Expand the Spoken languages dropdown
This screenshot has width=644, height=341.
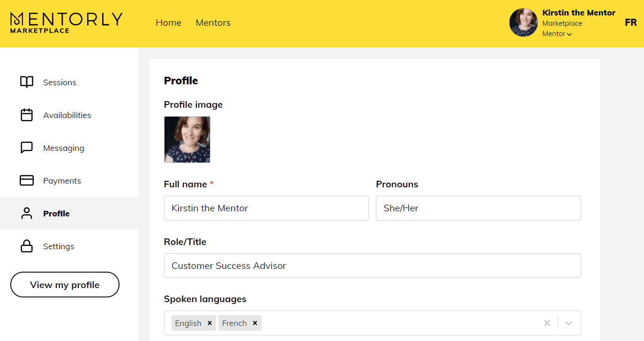569,323
